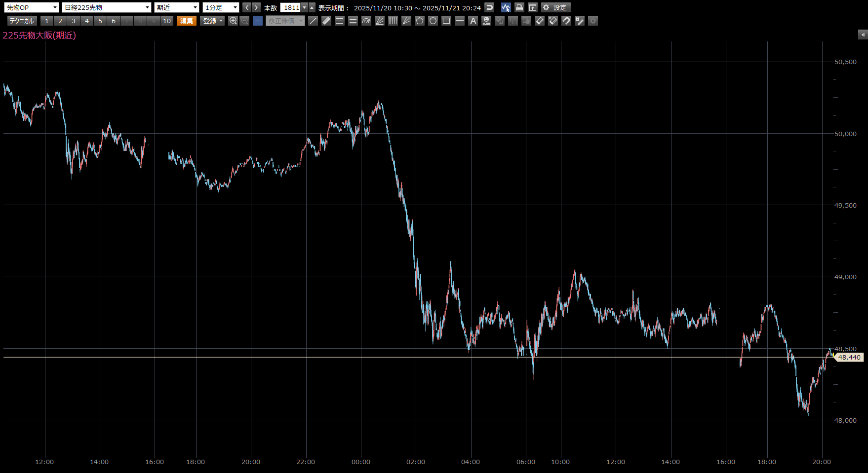Select technical preset number 10
The width and height of the screenshot is (868, 473).
click(x=167, y=21)
